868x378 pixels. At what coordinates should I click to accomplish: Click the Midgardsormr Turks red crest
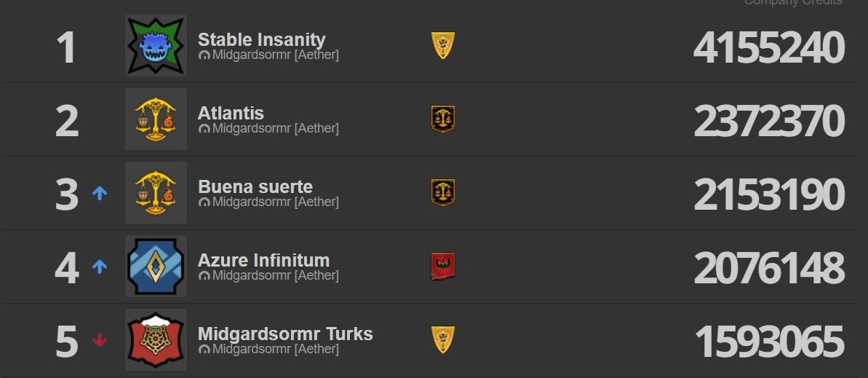(156, 339)
